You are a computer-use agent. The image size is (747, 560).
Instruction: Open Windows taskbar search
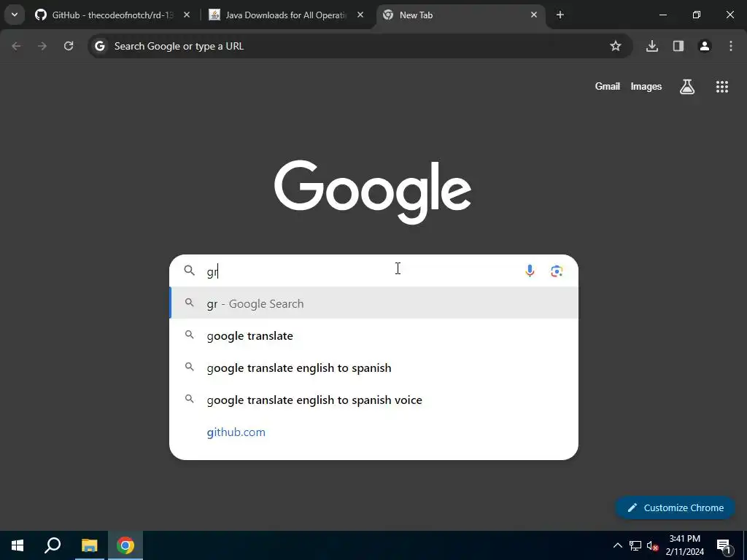point(53,545)
